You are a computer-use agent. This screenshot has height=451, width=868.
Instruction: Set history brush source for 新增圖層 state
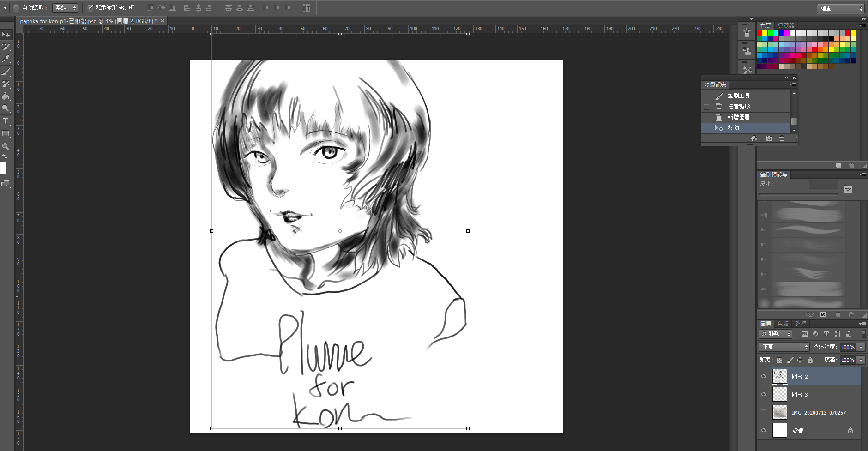[x=706, y=117]
